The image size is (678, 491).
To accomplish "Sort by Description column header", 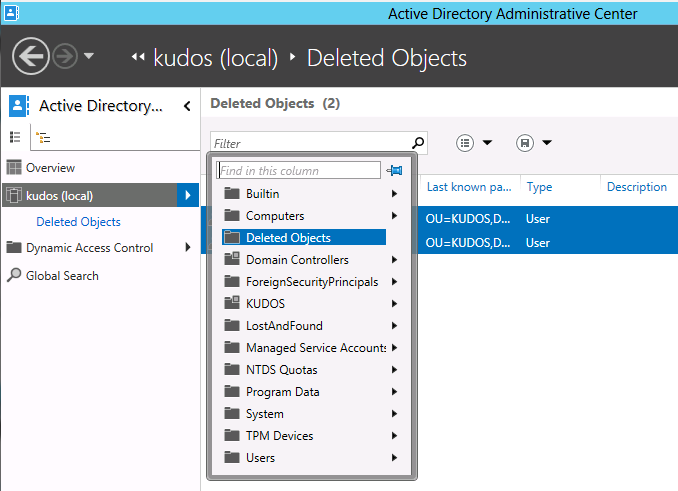I will pos(637,187).
